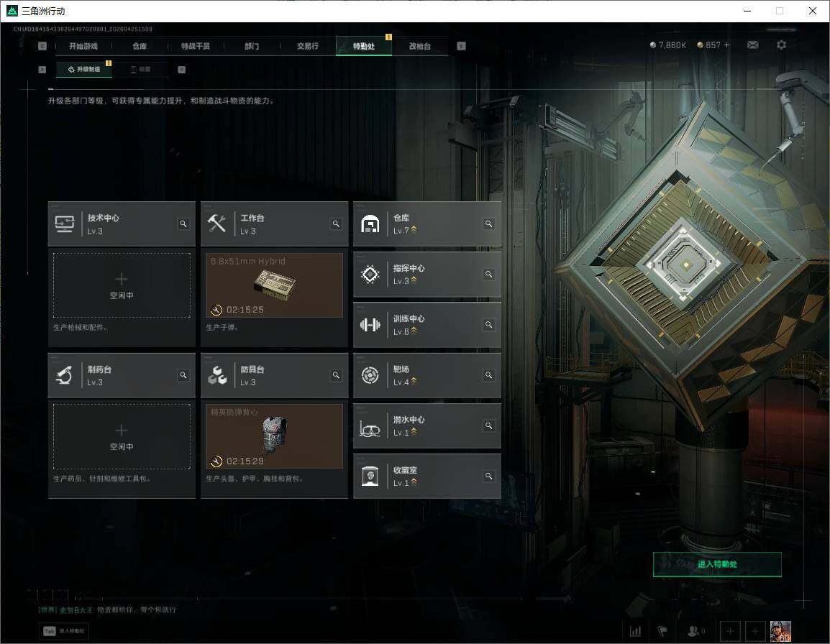Open the 部门 tab

click(x=252, y=46)
